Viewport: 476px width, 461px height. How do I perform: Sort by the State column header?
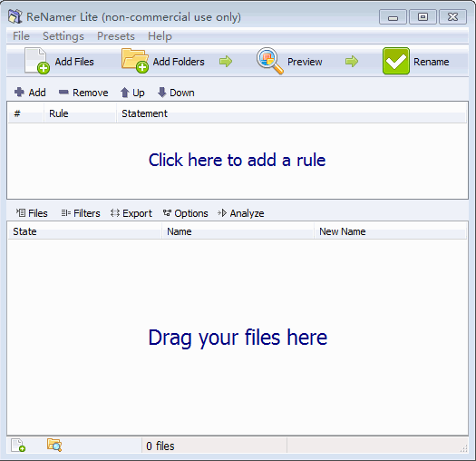[x=84, y=231]
